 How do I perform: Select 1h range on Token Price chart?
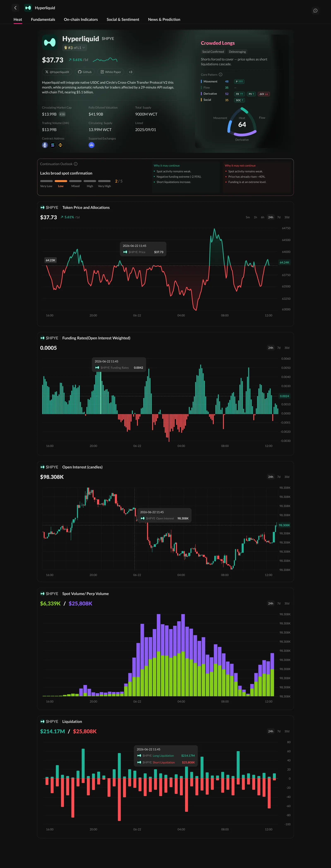[255, 217]
